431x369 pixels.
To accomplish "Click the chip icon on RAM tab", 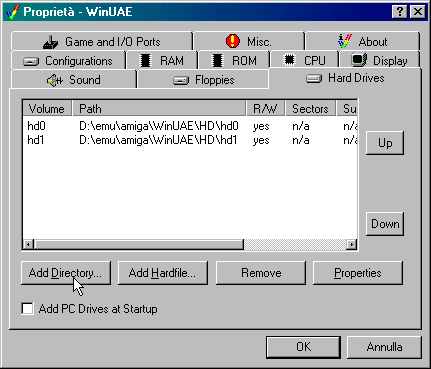I will pos(145,60).
